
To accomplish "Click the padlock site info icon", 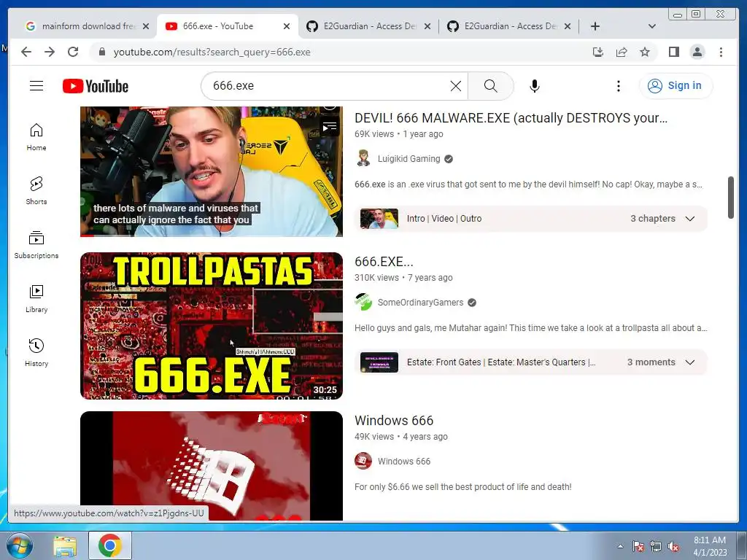I will pos(101,52).
